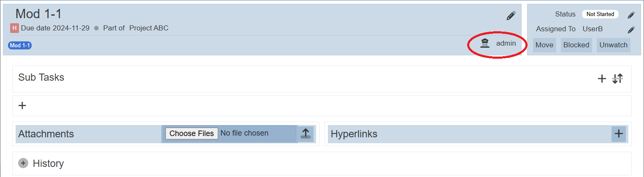Click the owner icon next to admin
Image resolution: width=644 pixels, height=177 pixels.
(x=485, y=43)
